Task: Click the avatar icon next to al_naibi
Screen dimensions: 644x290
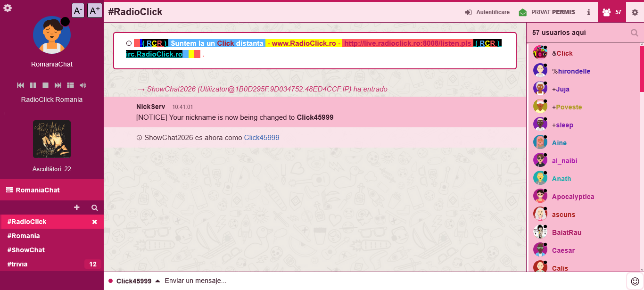Action: (x=540, y=160)
